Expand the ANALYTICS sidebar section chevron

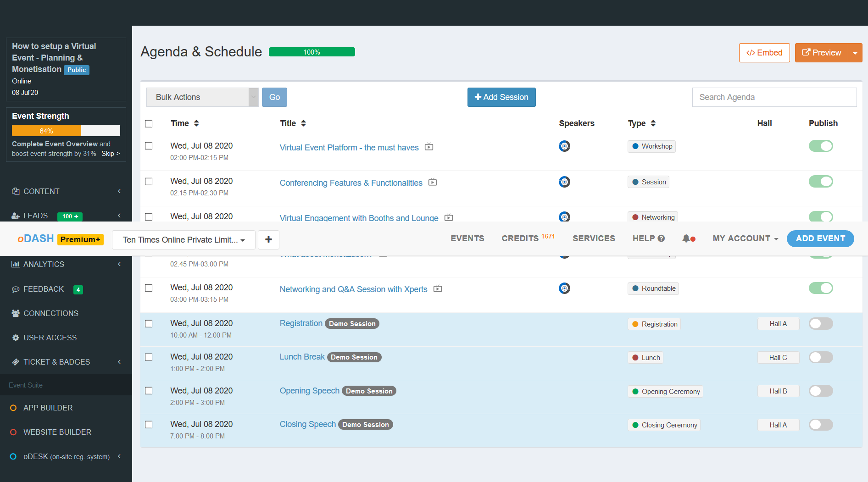[x=119, y=264]
